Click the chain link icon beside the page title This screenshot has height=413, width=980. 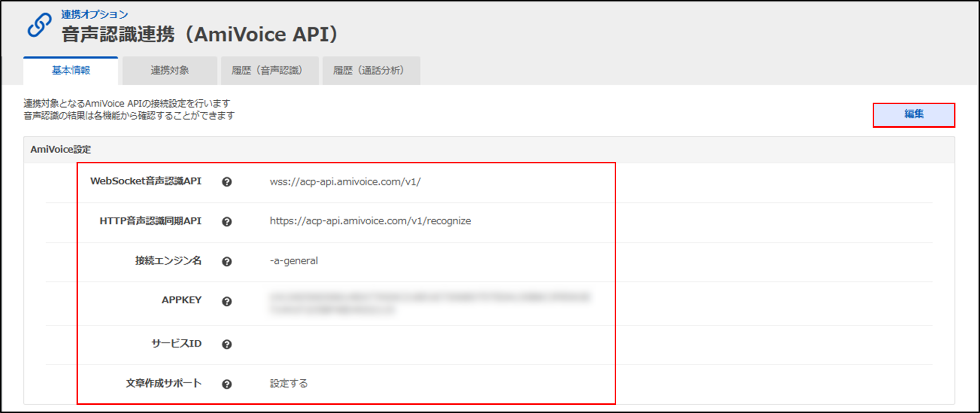(x=39, y=25)
